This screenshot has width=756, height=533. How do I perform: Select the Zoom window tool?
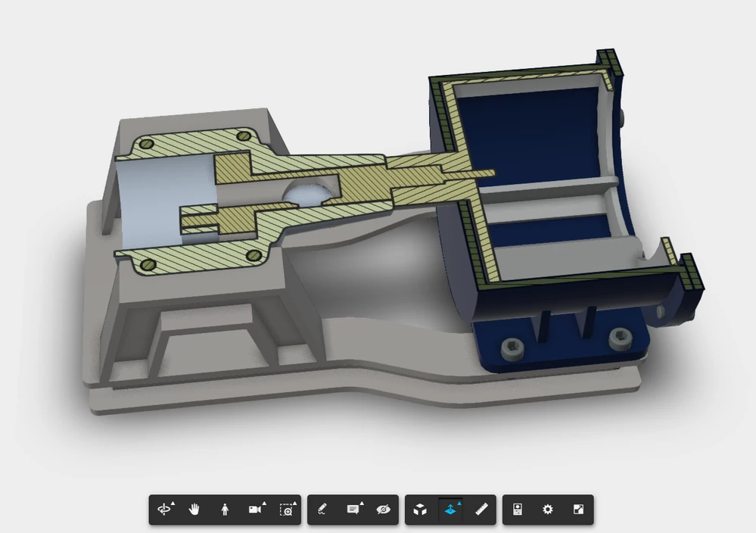tap(287, 510)
